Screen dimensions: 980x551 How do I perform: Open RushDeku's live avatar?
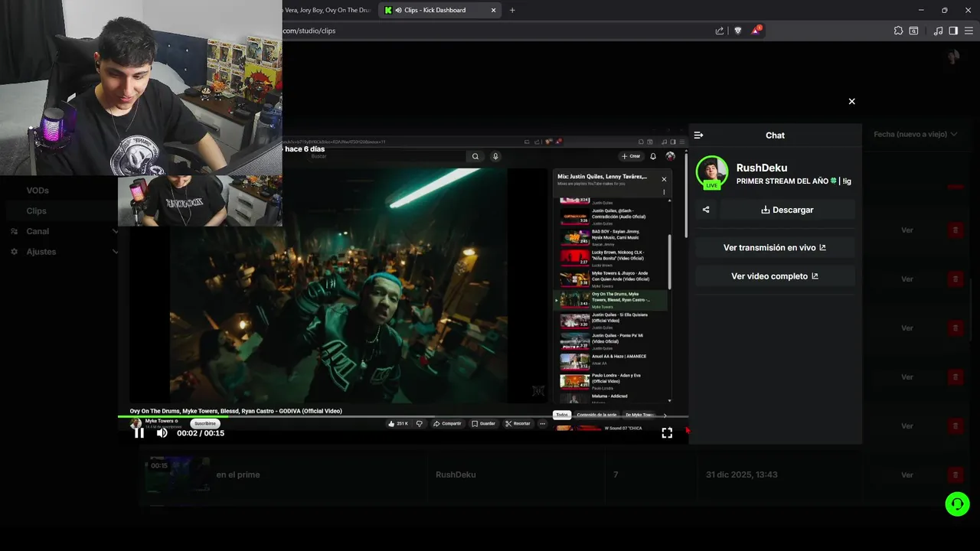(711, 172)
